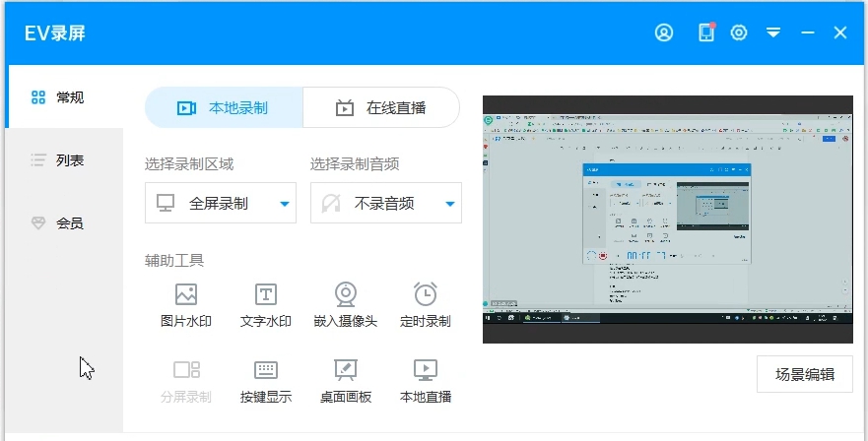Switch to the 列表 sidebar tab

(64, 160)
